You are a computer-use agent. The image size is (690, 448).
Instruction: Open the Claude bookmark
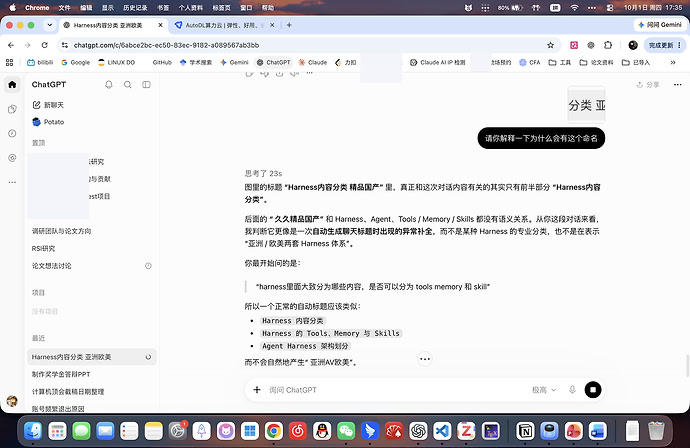click(x=313, y=62)
